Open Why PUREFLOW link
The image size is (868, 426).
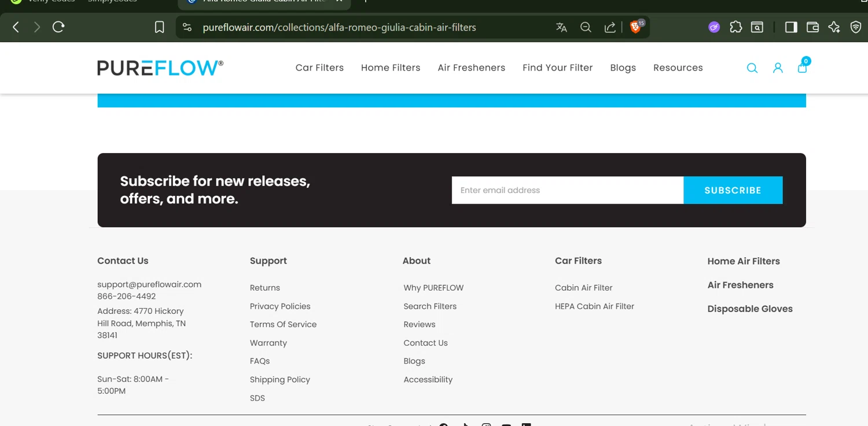tap(434, 288)
